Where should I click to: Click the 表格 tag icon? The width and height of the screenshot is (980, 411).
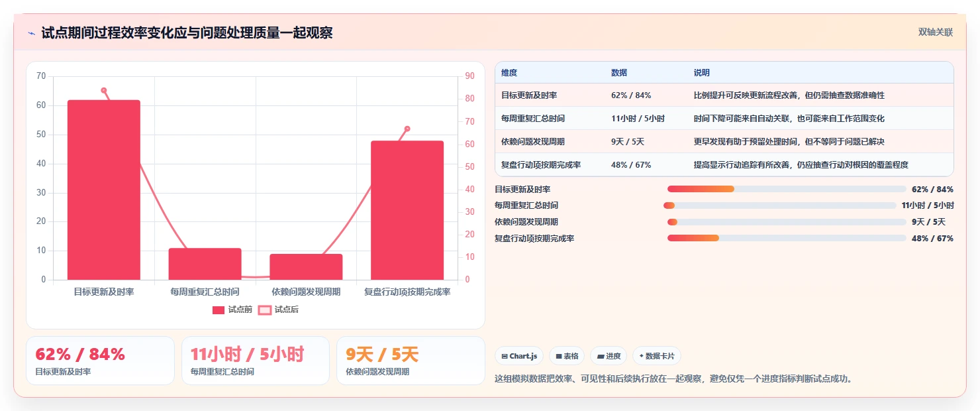[559, 356]
